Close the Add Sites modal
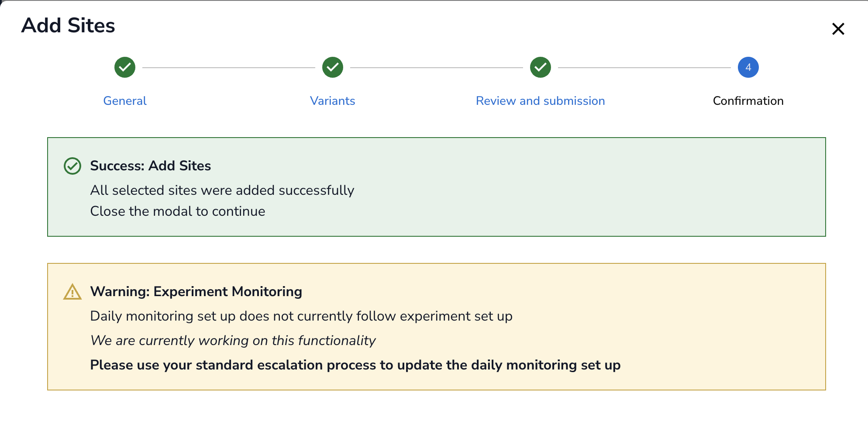The height and width of the screenshot is (442, 868). pyautogui.click(x=838, y=29)
